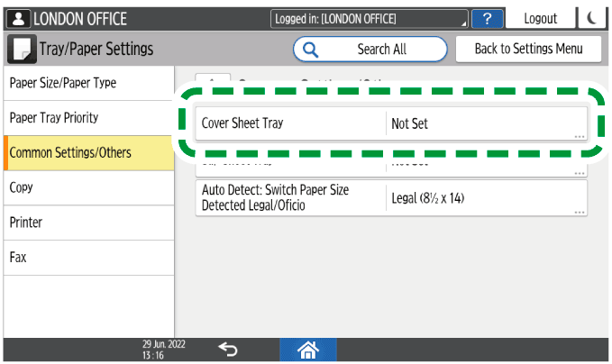
Task: Activate energy saver moon icon
Action: 591,18
